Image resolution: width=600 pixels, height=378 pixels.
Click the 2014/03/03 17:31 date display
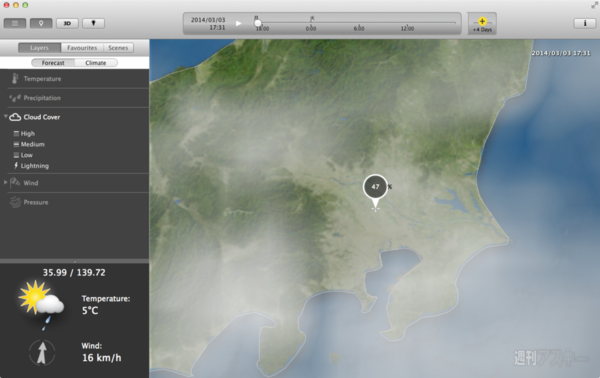tap(208, 24)
